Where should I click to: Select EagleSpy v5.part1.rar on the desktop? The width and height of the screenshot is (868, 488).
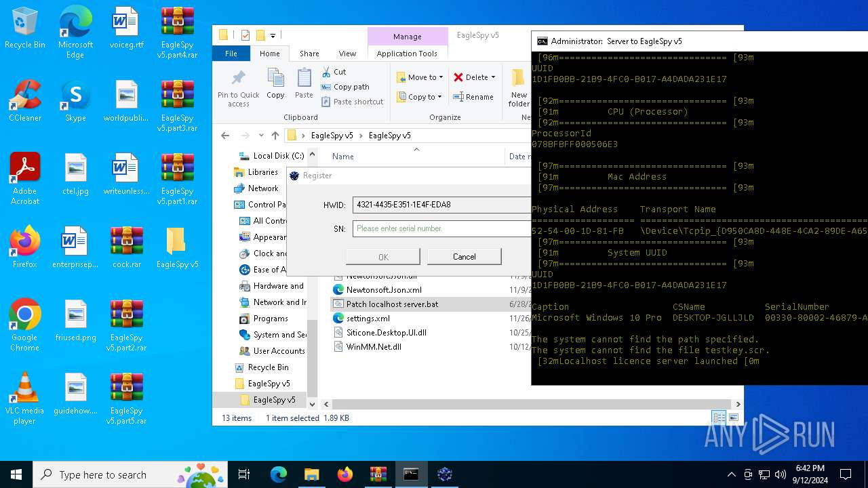click(x=177, y=179)
